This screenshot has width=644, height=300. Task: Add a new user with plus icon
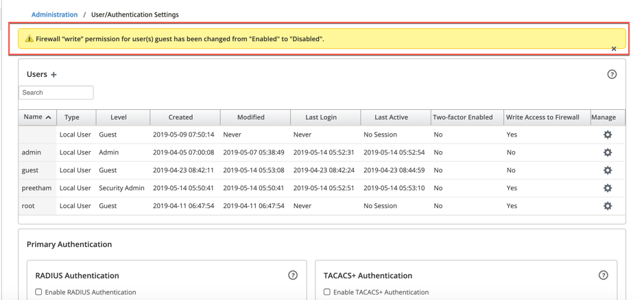click(53, 75)
